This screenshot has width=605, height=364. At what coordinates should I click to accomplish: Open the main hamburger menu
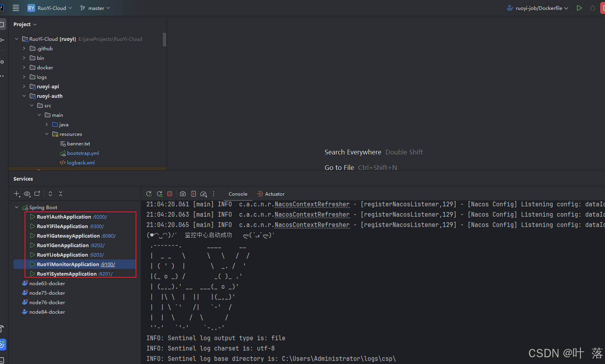(x=16, y=8)
